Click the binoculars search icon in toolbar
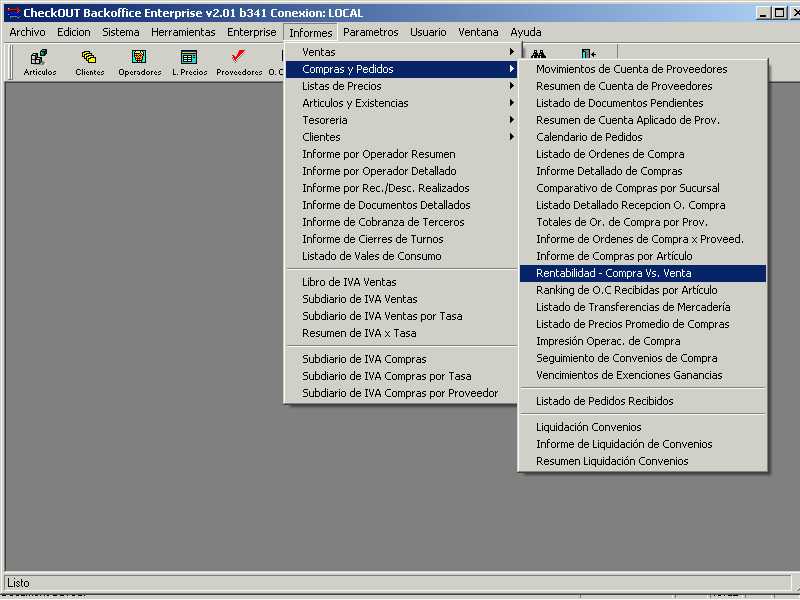800x600 pixels. (538, 54)
